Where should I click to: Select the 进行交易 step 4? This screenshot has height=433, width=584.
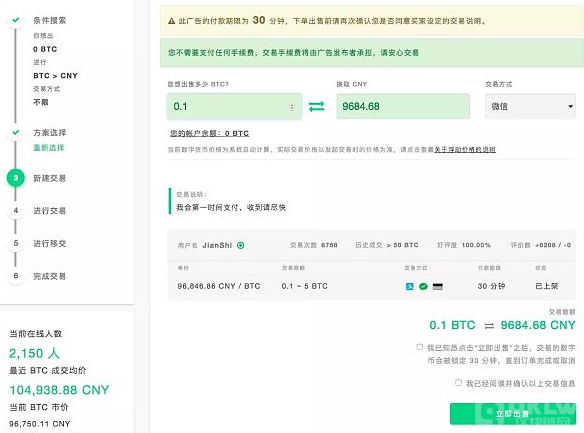tap(50, 211)
